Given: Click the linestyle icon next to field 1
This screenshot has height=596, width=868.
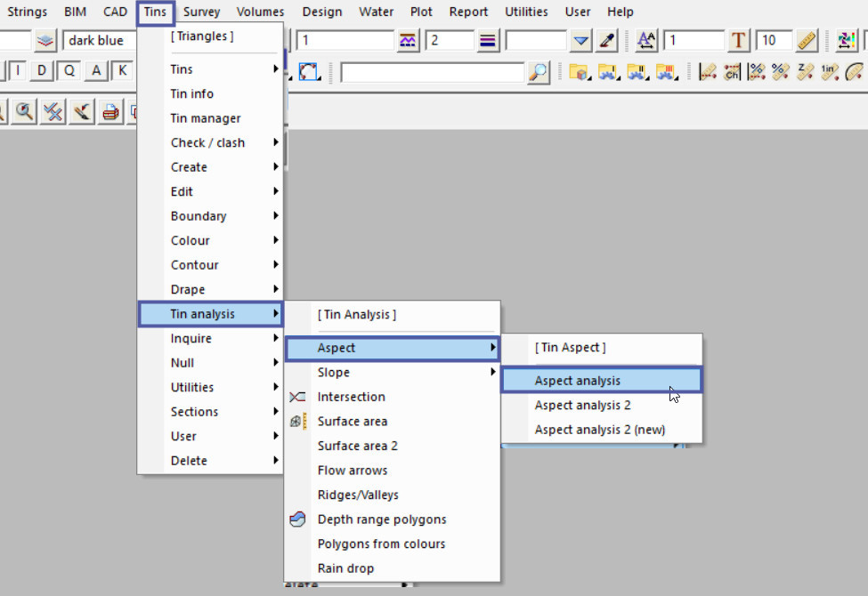Looking at the screenshot, I should pos(408,40).
